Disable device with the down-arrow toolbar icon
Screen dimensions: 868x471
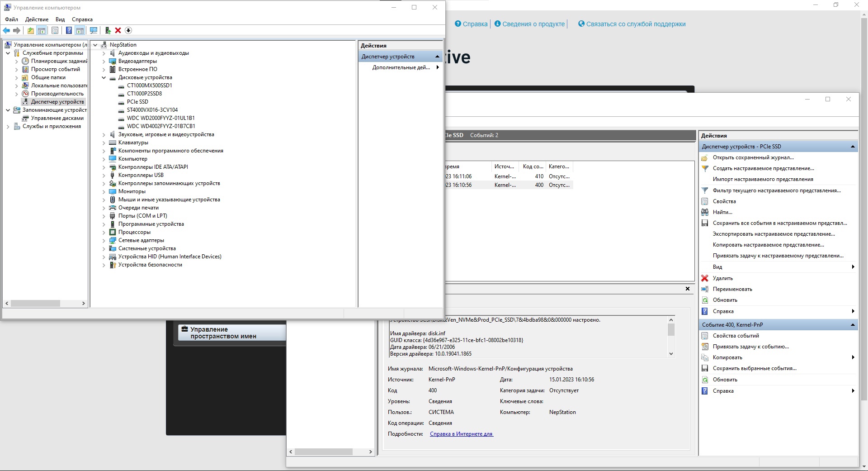tap(128, 30)
